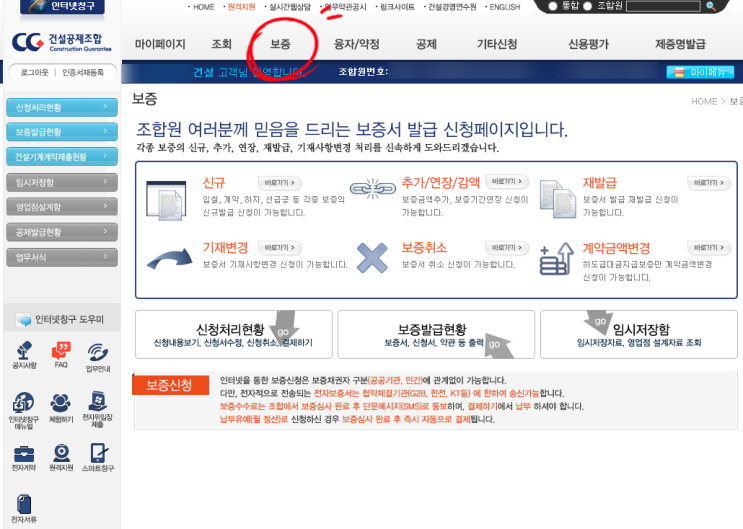Click the 재발급 duplicate documents icon

point(558,199)
